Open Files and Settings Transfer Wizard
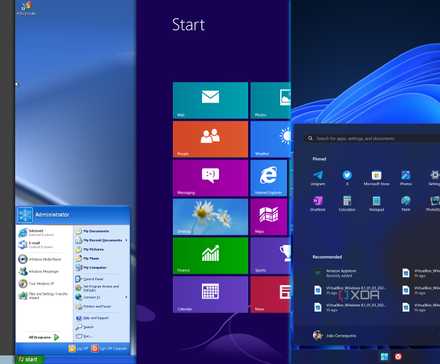440x364 pixels. (43, 296)
